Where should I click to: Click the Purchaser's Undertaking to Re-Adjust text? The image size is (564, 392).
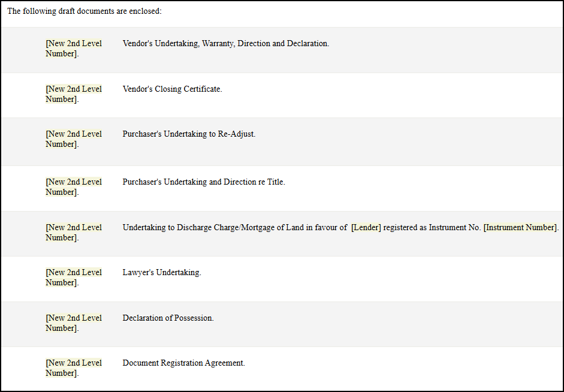tap(189, 134)
